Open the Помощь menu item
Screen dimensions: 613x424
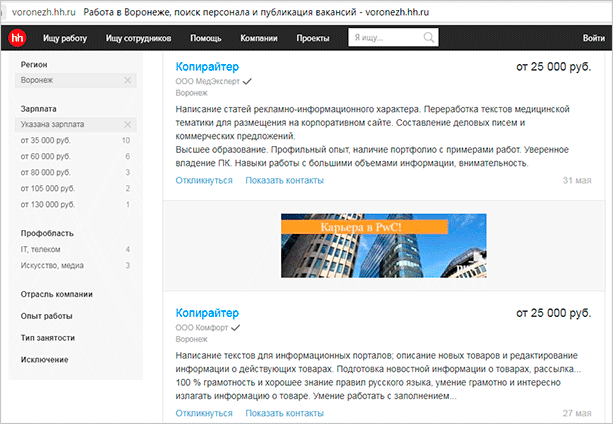(x=205, y=39)
